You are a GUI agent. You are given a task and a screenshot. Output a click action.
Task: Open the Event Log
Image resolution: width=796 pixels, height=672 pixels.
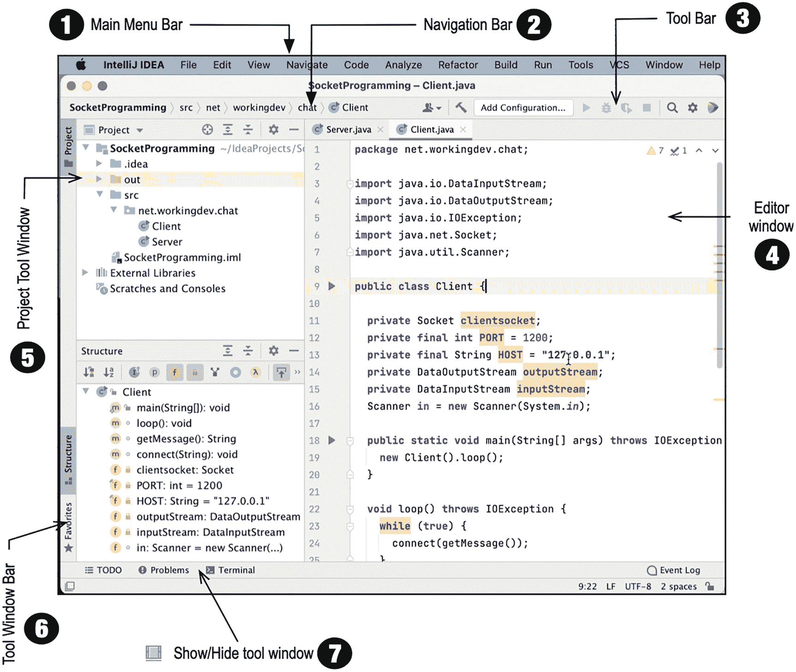pos(674,570)
